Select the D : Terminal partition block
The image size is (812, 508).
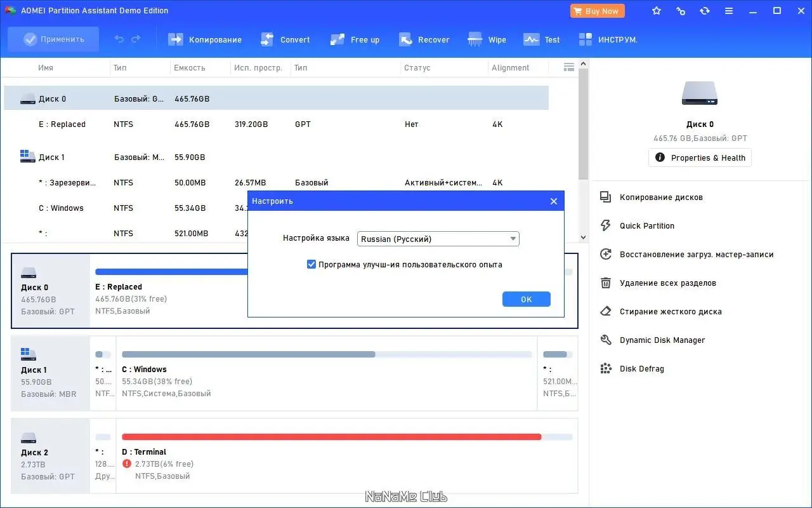[347, 456]
